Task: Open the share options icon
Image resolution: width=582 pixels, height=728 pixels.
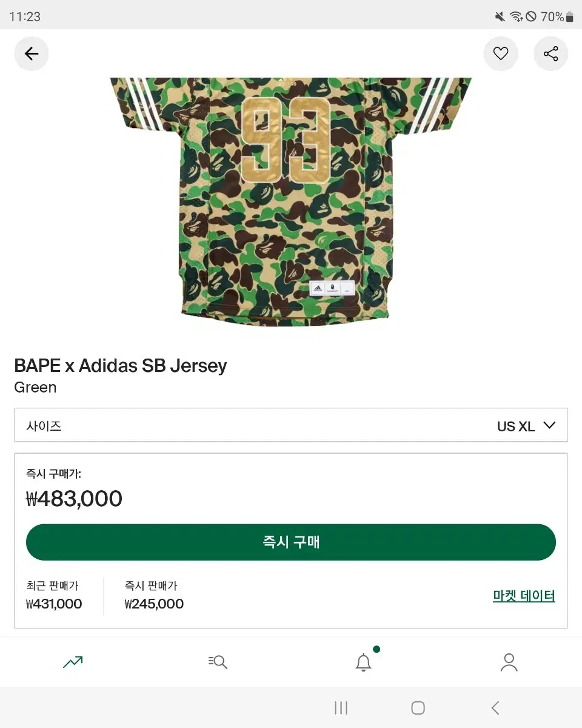Action: click(x=550, y=54)
